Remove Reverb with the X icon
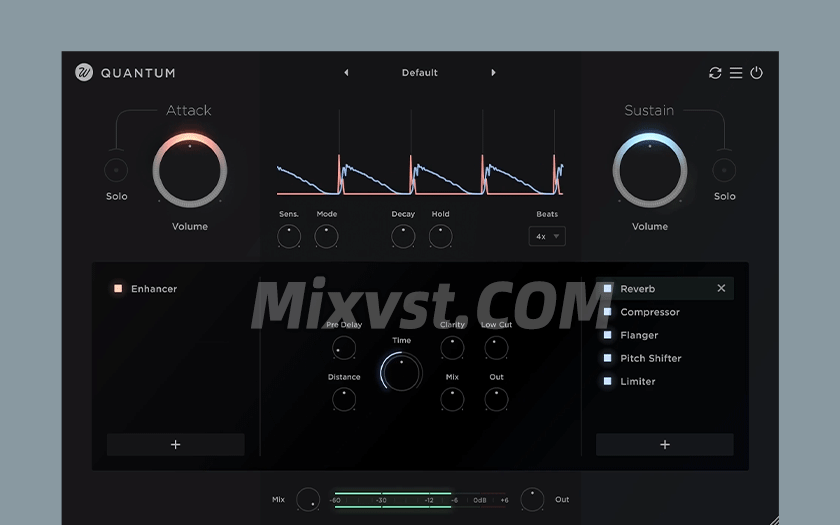Viewport: 840px width, 525px height. click(x=721, y=289)
